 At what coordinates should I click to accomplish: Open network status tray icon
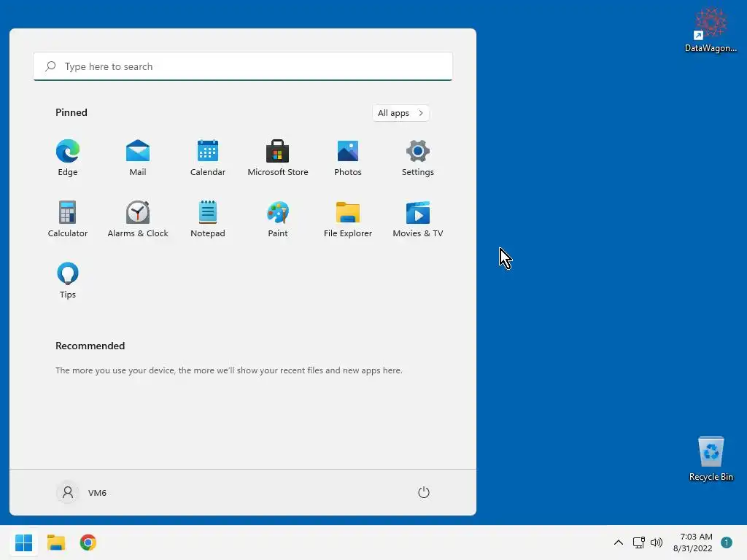(x=639, y=542)
